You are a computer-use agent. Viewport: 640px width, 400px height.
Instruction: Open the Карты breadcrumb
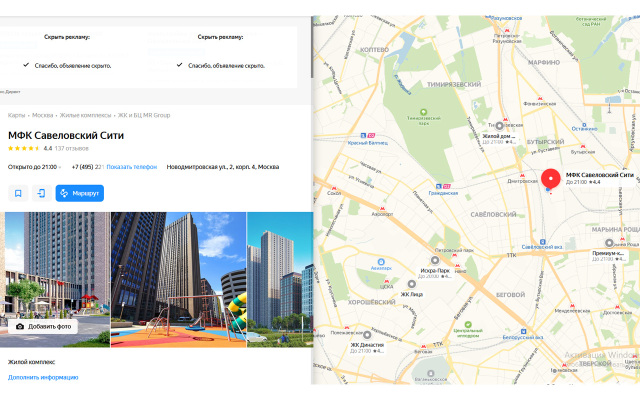(16, 116)
